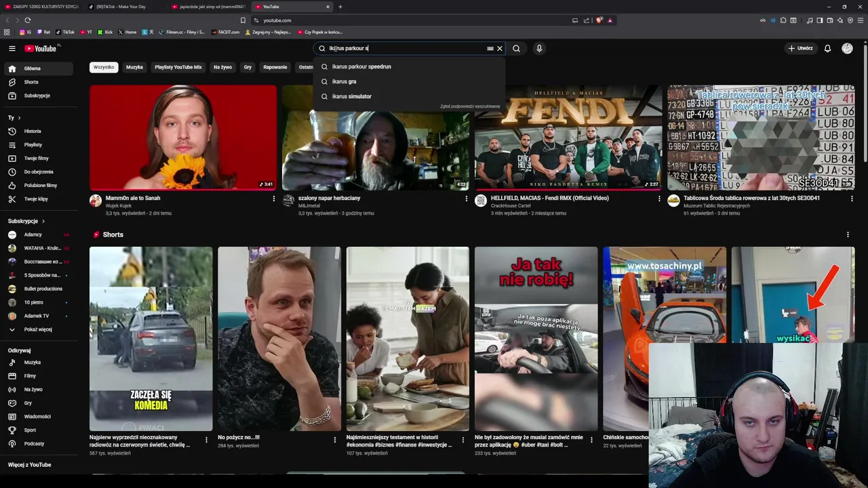Open Podcasty under Odkrywaj

(x=39, y=444)
